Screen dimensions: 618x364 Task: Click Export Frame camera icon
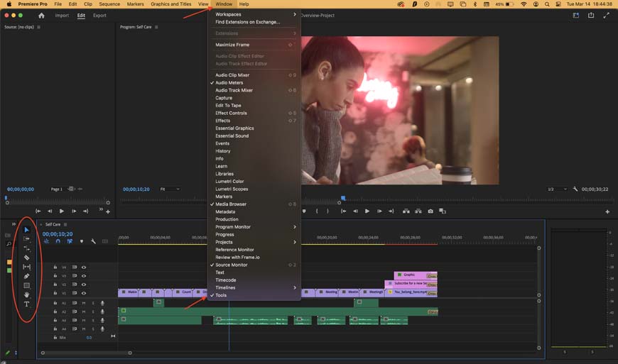[430, 211]
